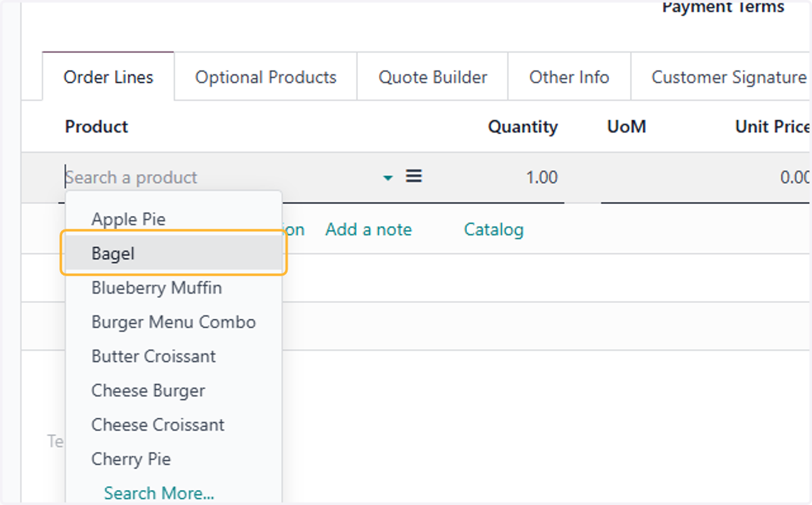Select the Burger Menu Combo product
The height and width of the screenshot is (505, 812).
pyautogui.click(x=173, y=322)
